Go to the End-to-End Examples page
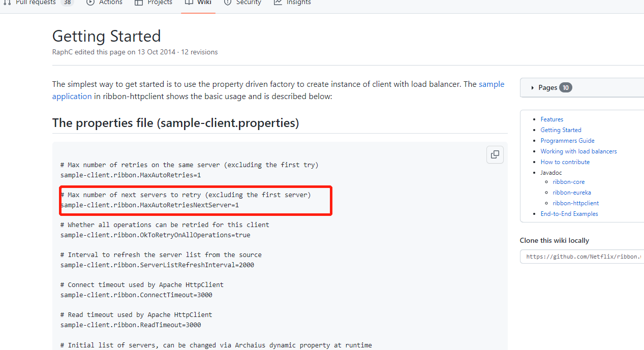Image resolution: width=644 pixels, height=350 pixels. coord(569,213)
